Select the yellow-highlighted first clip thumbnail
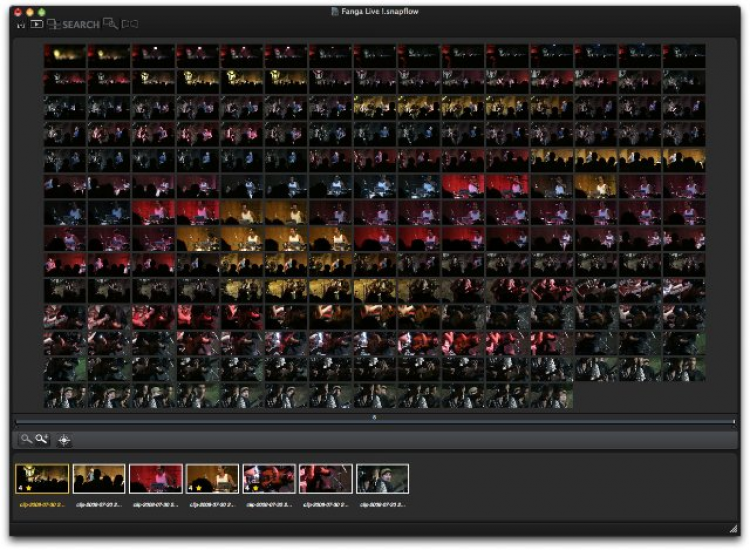This screenshot has height=550, width=750. [42, 478]
